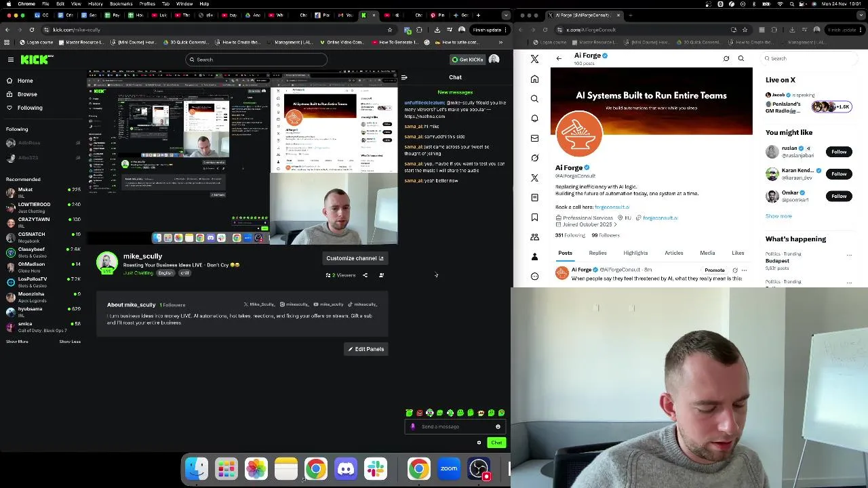Open Makat recommended channel
This screenshot has height=488, width=868.
43,192
